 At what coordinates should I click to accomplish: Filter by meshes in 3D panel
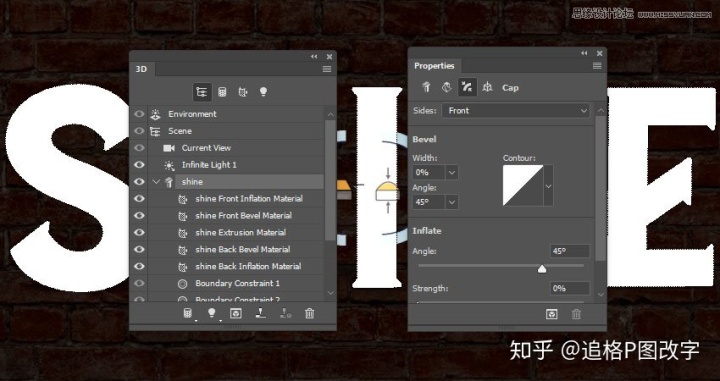point(222,92)
